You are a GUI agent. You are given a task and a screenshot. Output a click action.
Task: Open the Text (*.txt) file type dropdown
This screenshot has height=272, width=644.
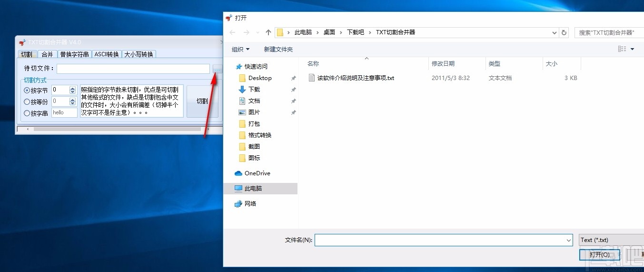point(611,240)
